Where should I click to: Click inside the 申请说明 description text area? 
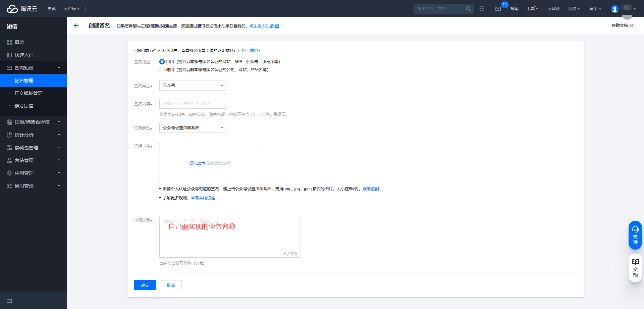point(230,237)
